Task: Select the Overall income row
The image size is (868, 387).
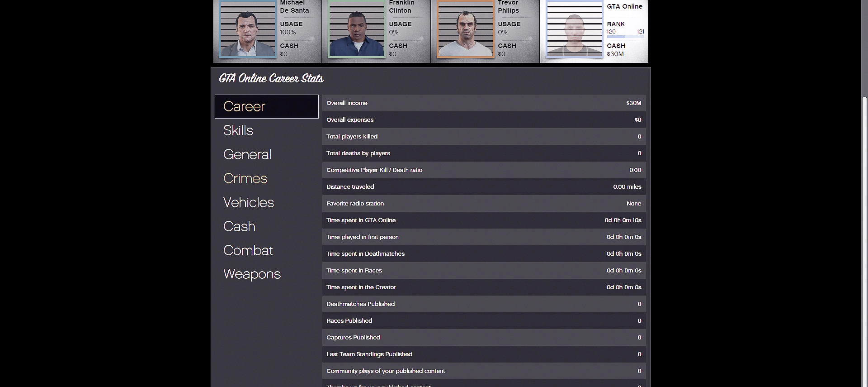Action: pos(484,103)
